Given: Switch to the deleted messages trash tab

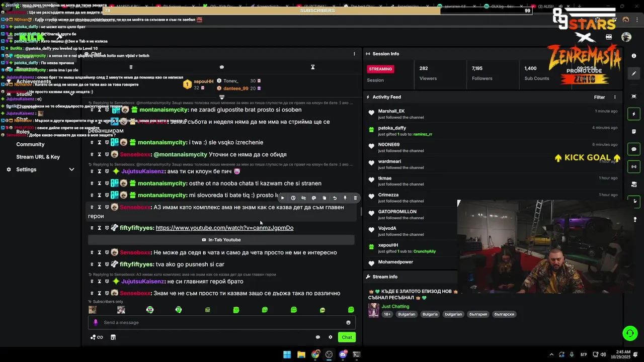Looking at the screenshot, I should 131,67.
